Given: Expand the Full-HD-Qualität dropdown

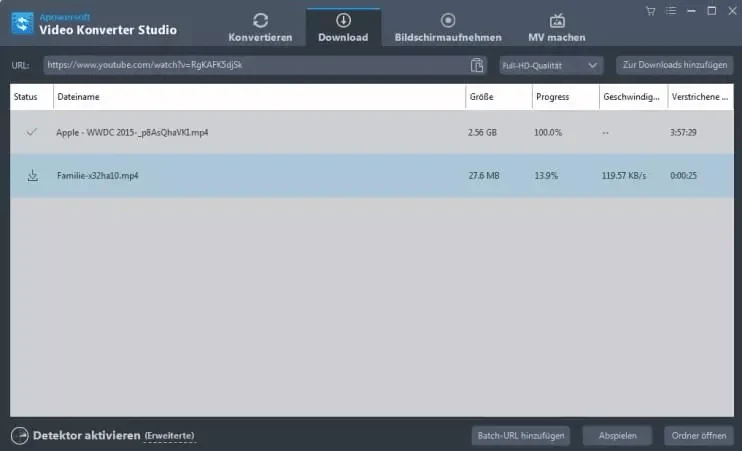Looking at the screenshot, I should point(551,65).
